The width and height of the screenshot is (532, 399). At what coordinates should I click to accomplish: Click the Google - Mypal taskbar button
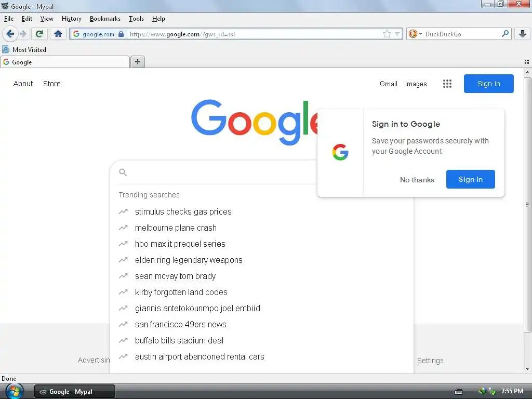click(x=75, y=392)
